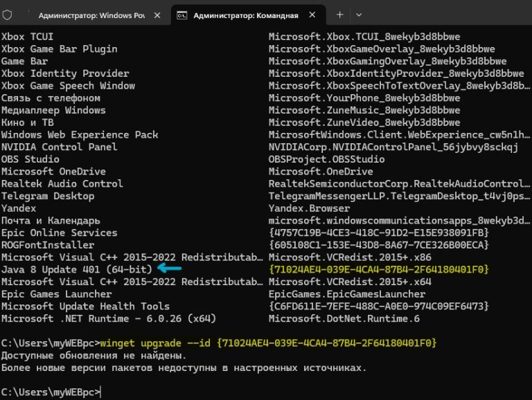Close the Командная строка tab

[312, 15]
